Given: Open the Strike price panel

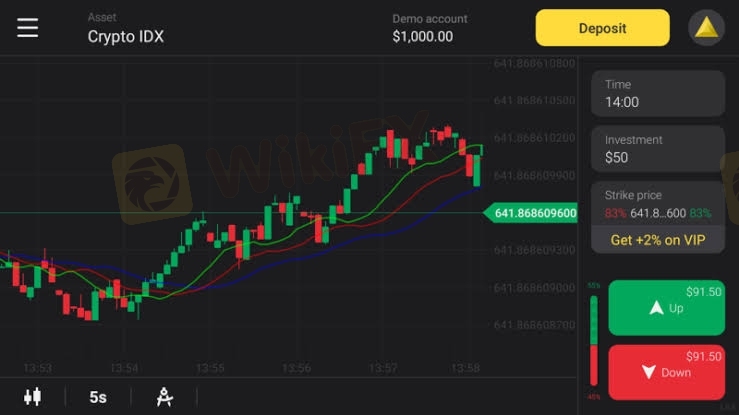Looking at the screenshot, I should pyautogui.click(x=658, y=204).
